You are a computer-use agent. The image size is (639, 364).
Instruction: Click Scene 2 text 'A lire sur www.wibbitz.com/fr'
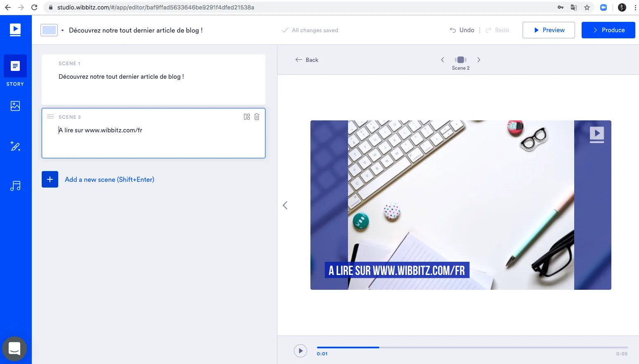click(x=100, y=130)
